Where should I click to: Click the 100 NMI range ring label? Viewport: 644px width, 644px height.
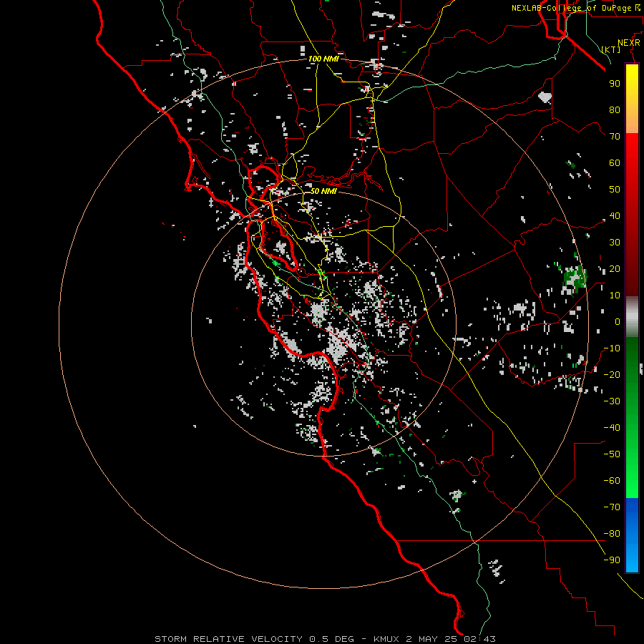[x=323, y=59]
